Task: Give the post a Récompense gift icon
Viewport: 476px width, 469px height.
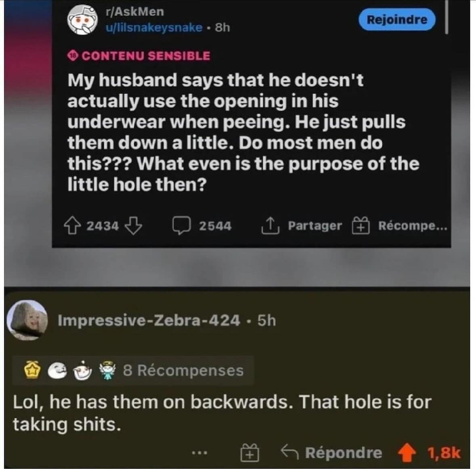Action: coord(361,225)
